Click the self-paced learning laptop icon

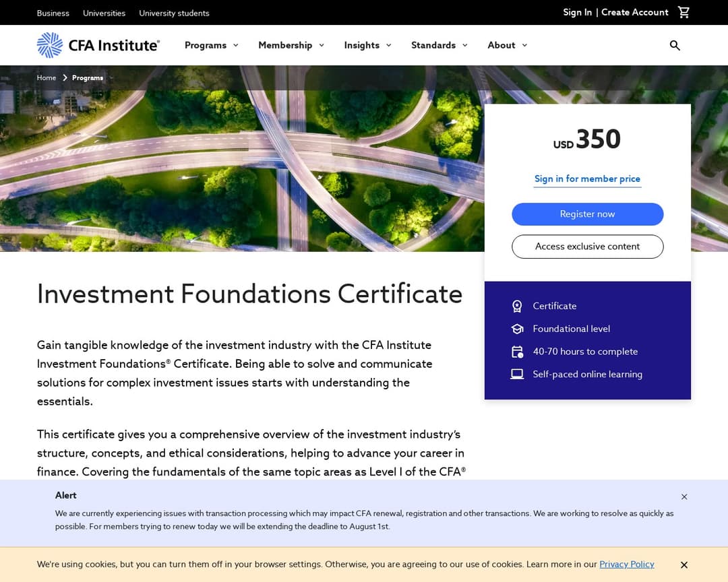click(517, 375)
